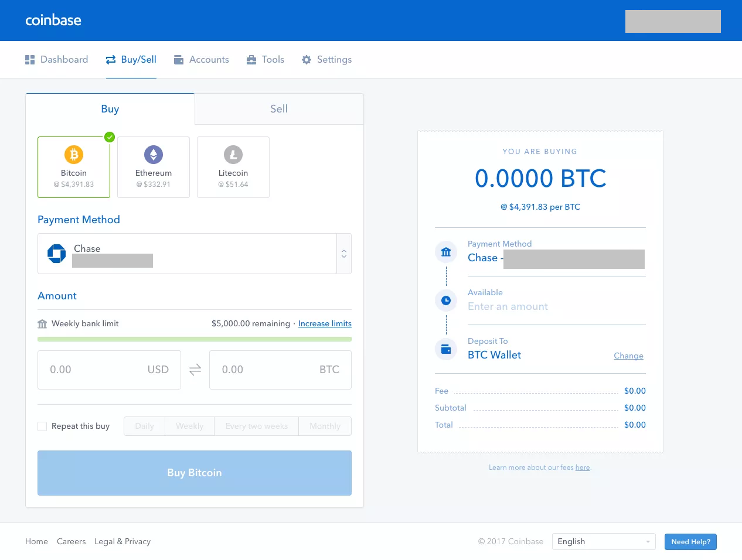Click the '© 2017 Coinbase' footer text
Image resolution: width=742 pixels, height=560 pixels.
click(510, 541)
